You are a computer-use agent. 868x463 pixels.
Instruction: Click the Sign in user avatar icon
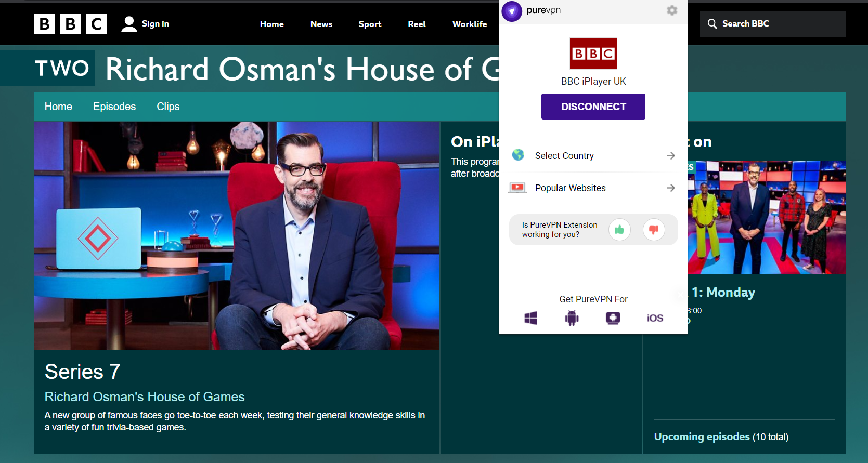pyautogui.click(x=129, y=24)
